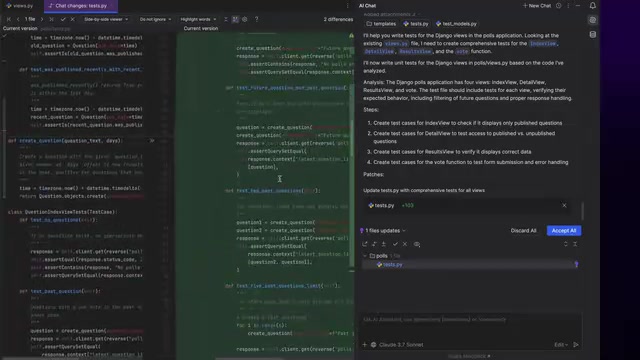Go to last file in diff toolbar
Viewport: 640px width, 360px height.
coord(51,19)
